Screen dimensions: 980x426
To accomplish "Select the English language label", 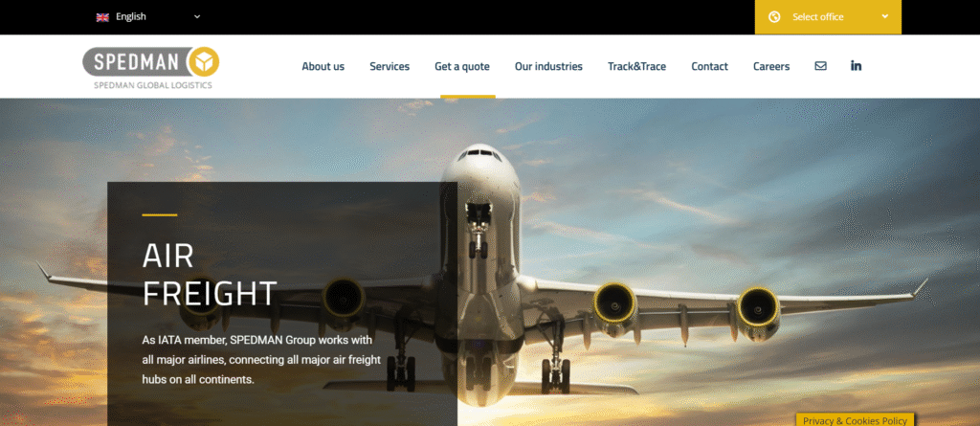I will [x=130, y=17].
